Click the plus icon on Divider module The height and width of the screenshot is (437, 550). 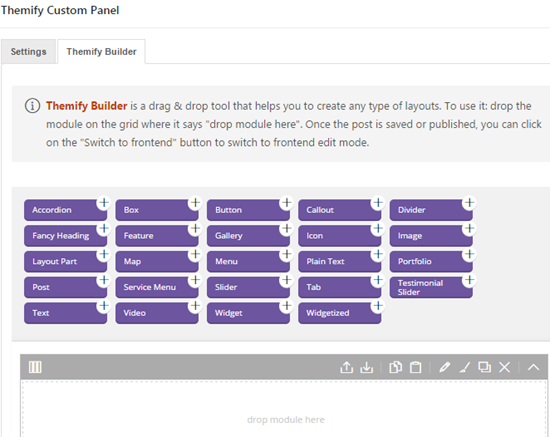coord(469,203)
